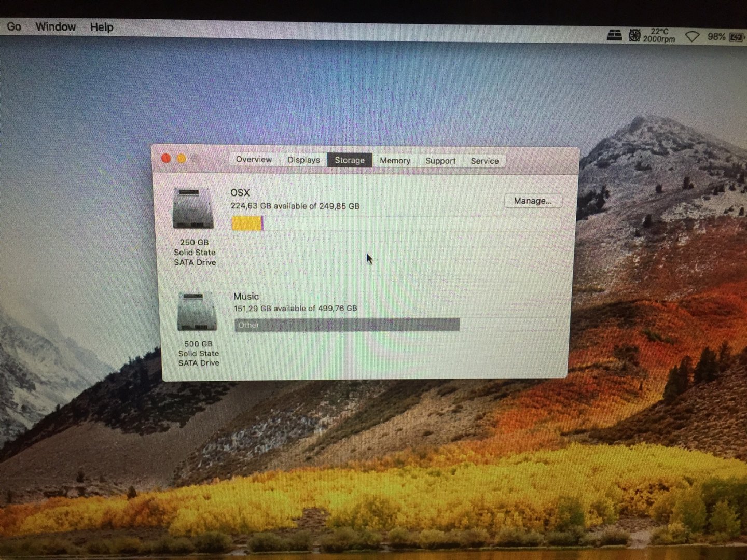
Task: Click the Music volume name
Action: [x=246, y=296]
